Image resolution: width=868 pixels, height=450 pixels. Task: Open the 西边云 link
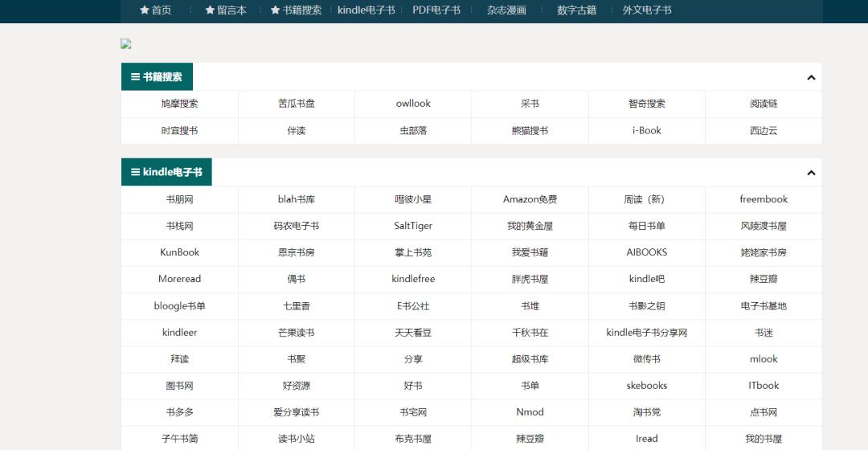(x=764, y=131)
